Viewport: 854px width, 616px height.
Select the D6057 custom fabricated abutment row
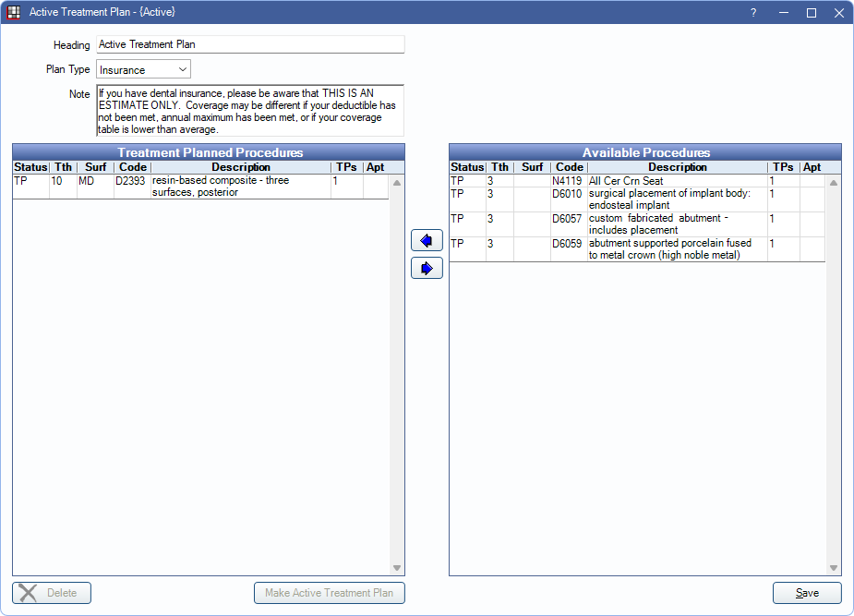pyautogui.click(x=637, y=224)
